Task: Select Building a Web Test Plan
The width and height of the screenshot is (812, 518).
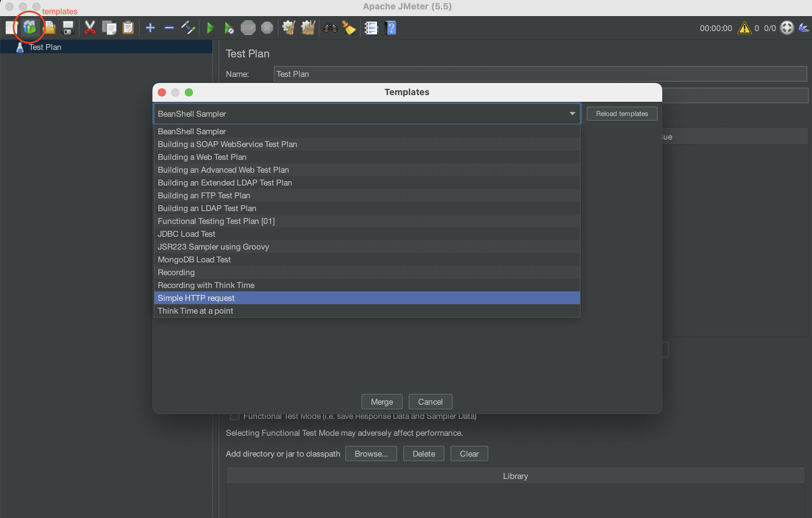Action: (367, 157)
